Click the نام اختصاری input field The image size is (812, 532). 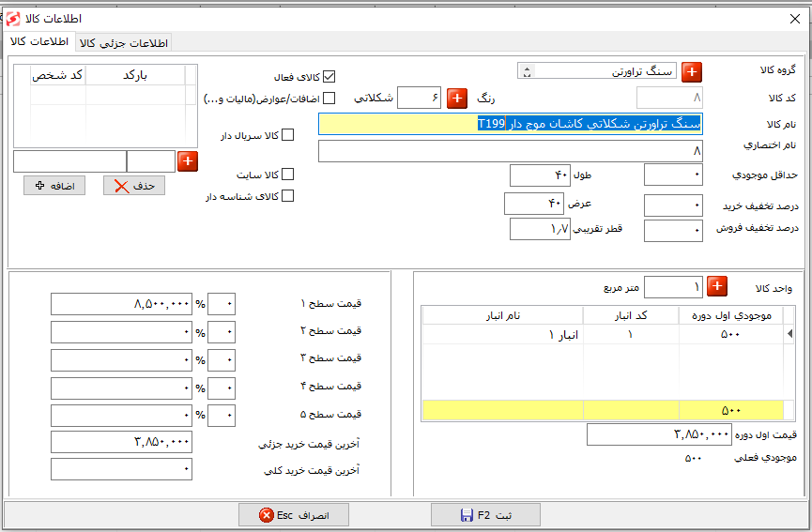510,151
